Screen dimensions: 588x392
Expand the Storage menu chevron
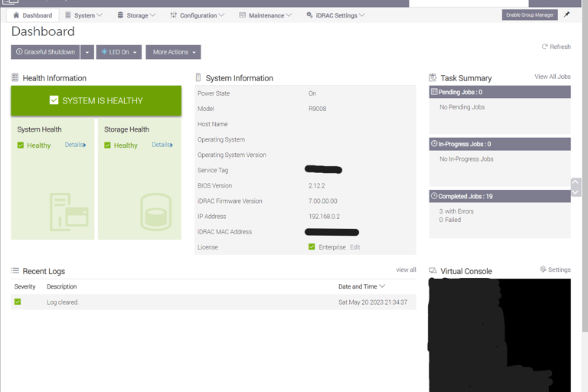[152, 15]
